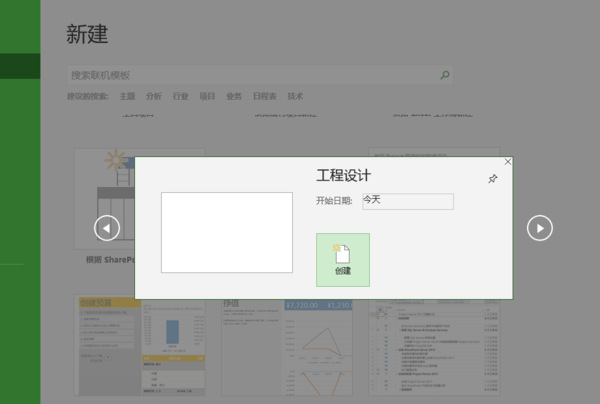Click the blank template preview image
This screenshot has height=404, width=600.
[227, 232]
